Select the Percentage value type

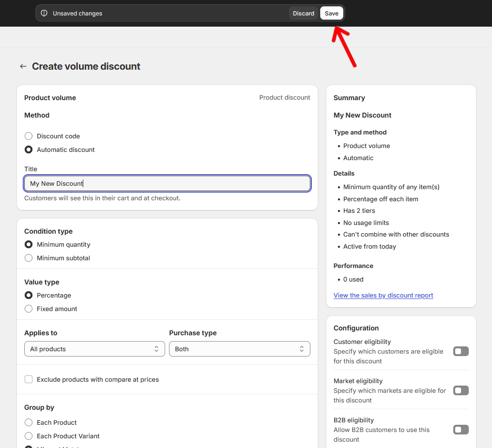[x=28, y=295]
